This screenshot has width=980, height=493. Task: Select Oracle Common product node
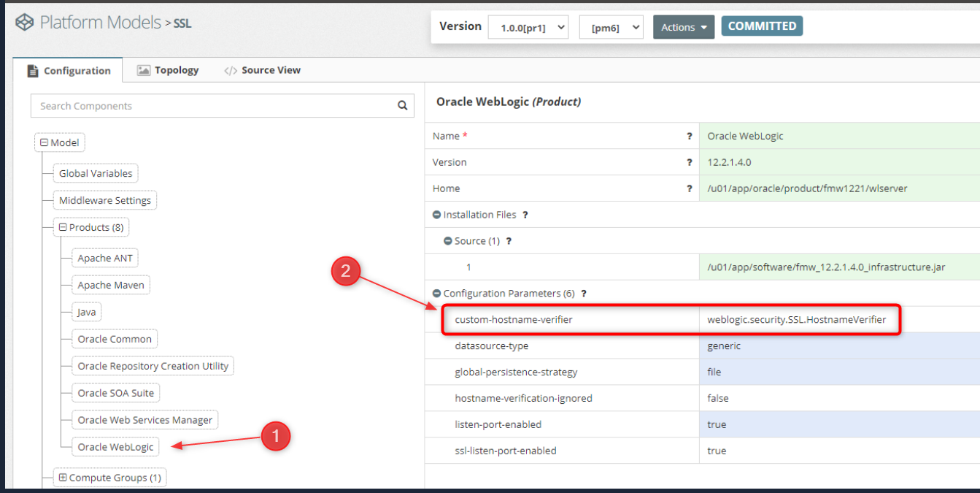coord(115,339)
